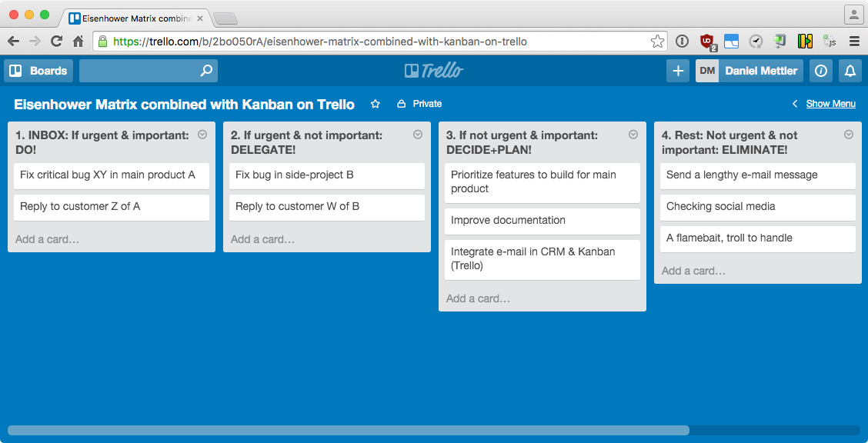
Task: Open card 'Fix critical bug XY in main product A'
Action: 112,176
